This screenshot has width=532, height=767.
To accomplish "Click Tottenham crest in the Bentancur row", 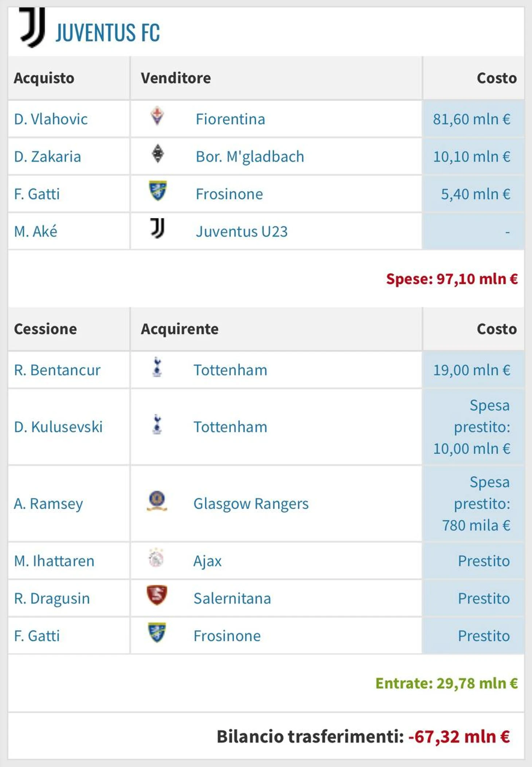I will tap(157, 367).
